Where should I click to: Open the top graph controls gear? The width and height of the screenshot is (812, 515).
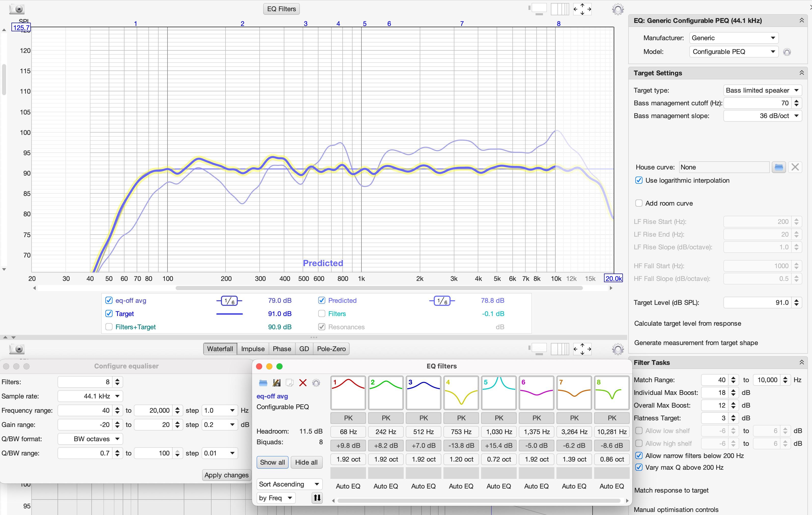[x=618, y=9]
